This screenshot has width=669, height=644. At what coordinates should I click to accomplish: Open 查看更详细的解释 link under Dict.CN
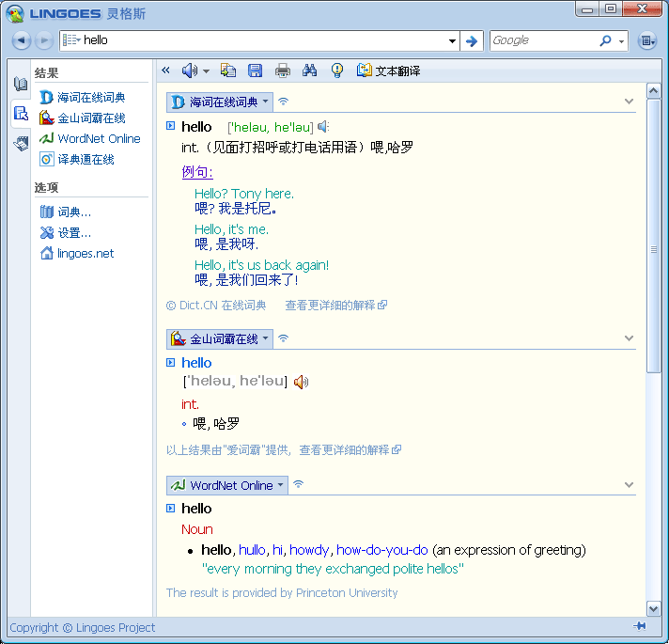(336, 305)
